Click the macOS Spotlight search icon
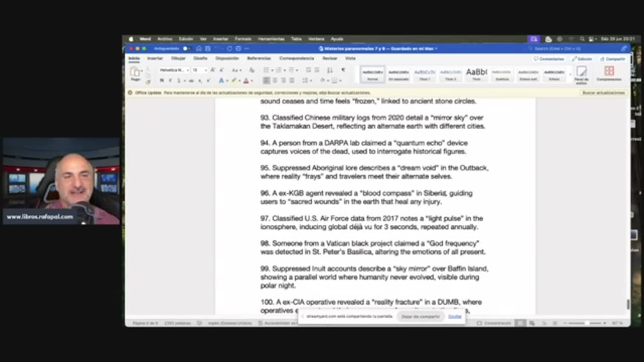644x362 pixels. tap(582, 39)
